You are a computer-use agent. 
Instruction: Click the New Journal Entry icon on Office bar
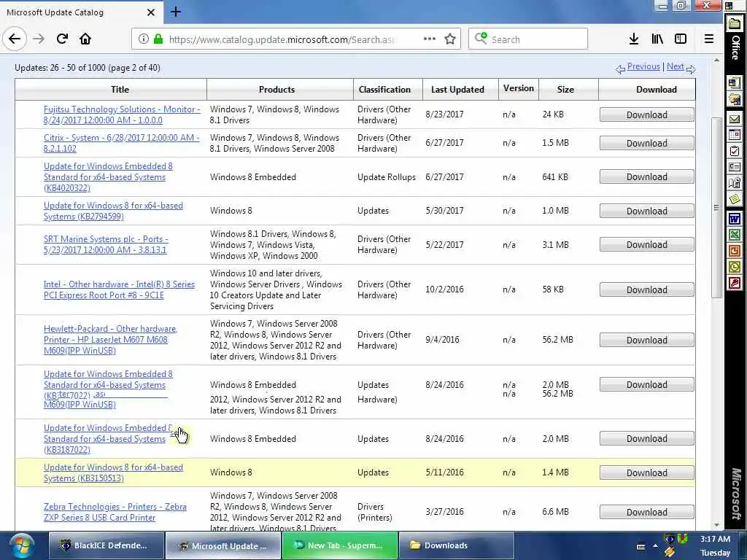(735, 183)
